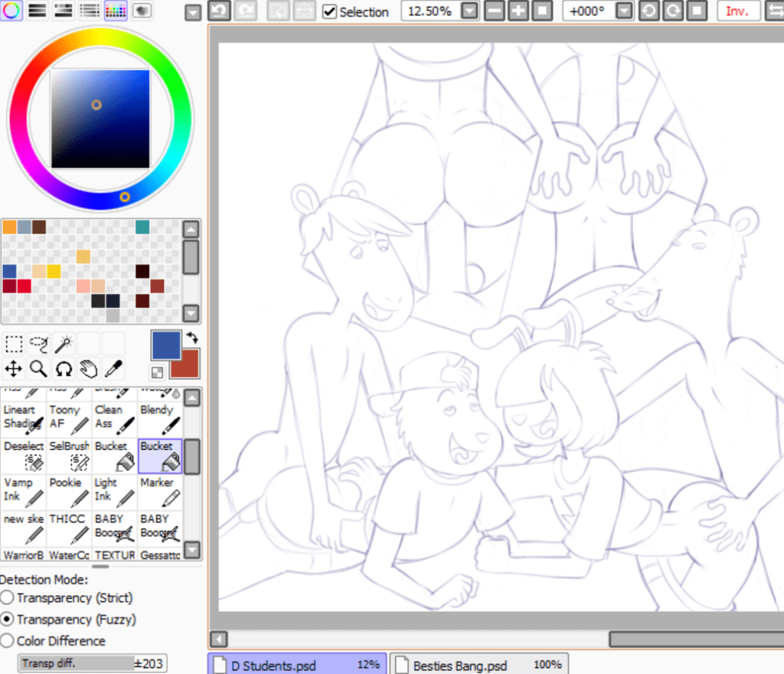Select the magic wand tool
The image size is (784, 674).
click(64, 344)
